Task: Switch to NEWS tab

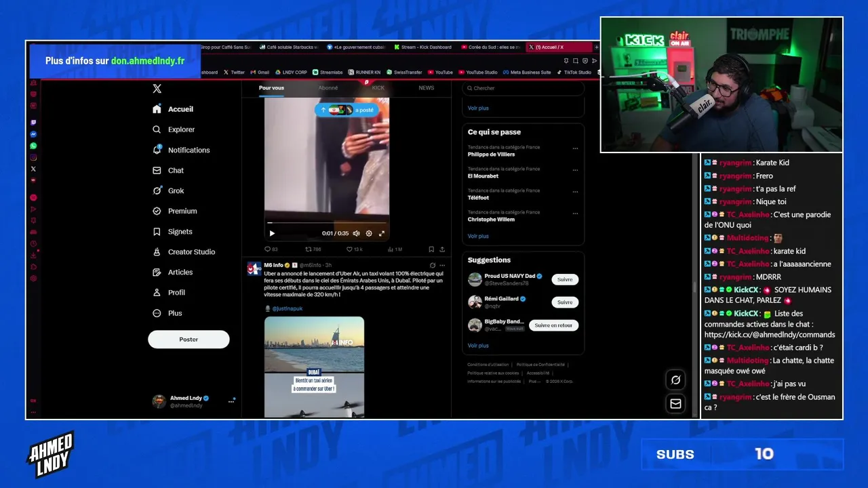Action: tap(427, 88)
